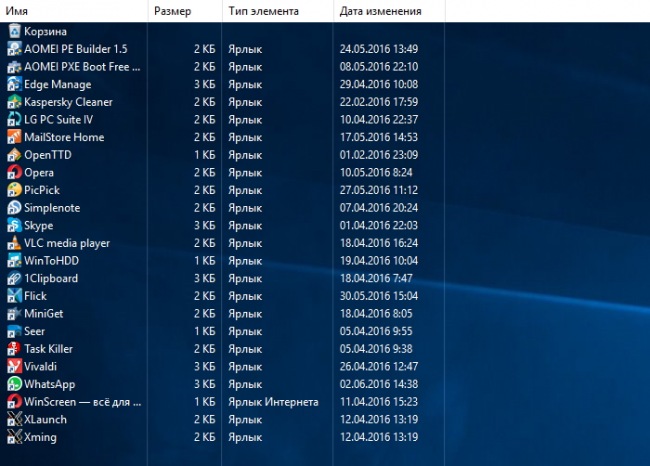Select the WinScreen internet shortcut icon
The height and width of the screenshot is (466, 650).
14,402
